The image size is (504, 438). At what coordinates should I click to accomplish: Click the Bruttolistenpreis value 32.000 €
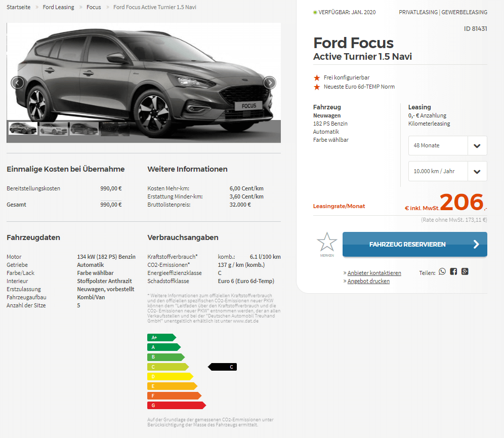(x=240, y=205)
